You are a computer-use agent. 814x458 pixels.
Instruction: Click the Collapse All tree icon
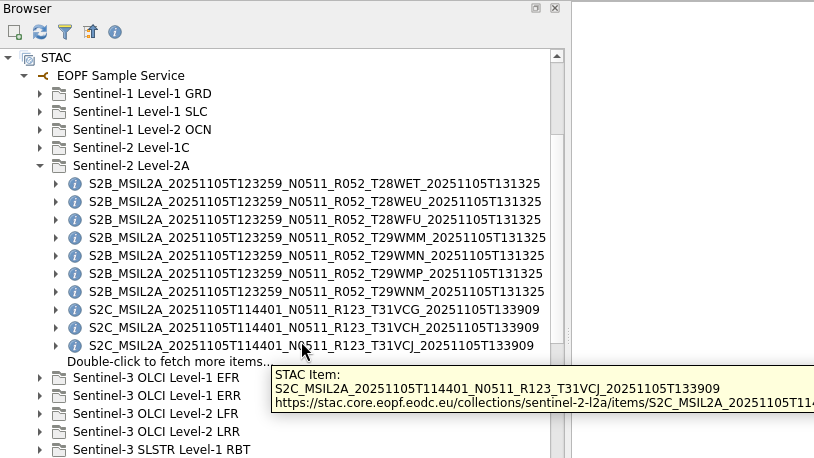(90, 32)
